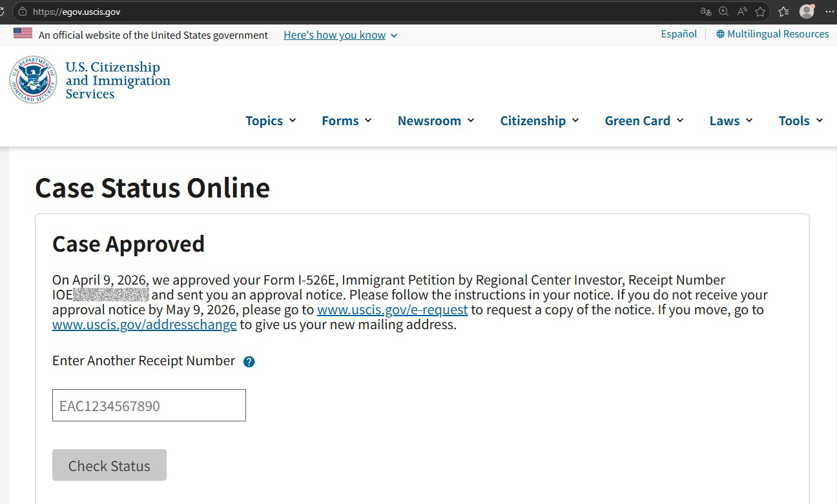Open the Tools navigation menu
Viewport: 837px width, 504px height.
point(801,121)
